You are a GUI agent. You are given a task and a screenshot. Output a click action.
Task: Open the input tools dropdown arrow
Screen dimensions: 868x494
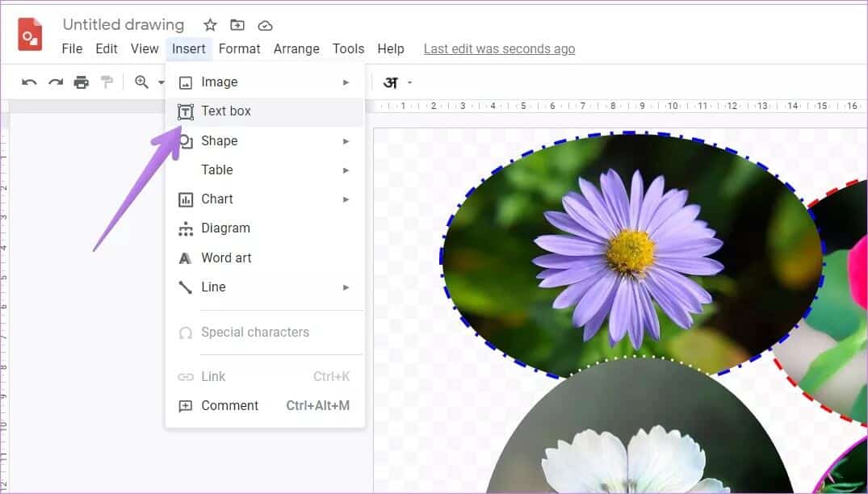[410, 83]
